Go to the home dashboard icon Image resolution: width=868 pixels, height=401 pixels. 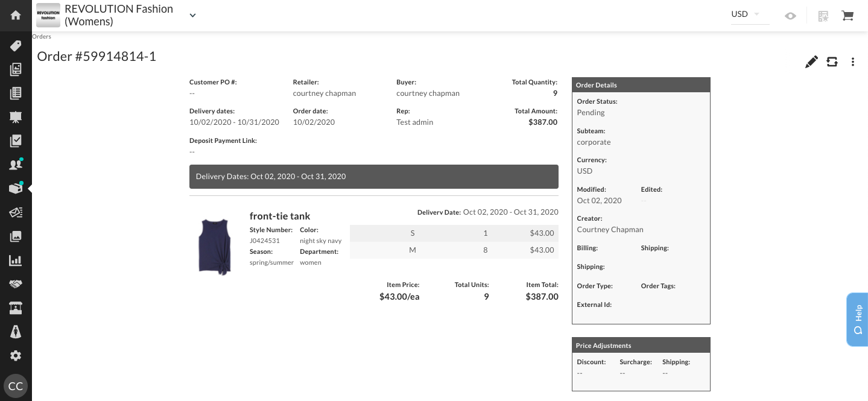click(16, 15)
